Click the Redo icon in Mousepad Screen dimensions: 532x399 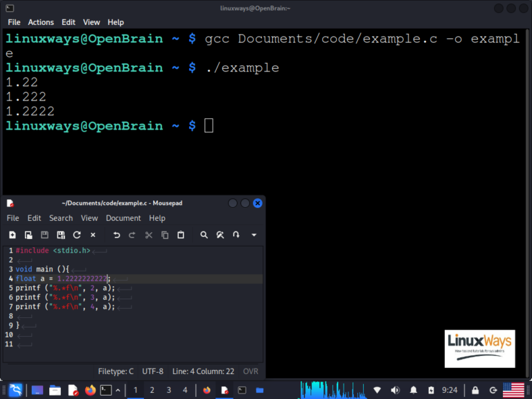(132, 235)
